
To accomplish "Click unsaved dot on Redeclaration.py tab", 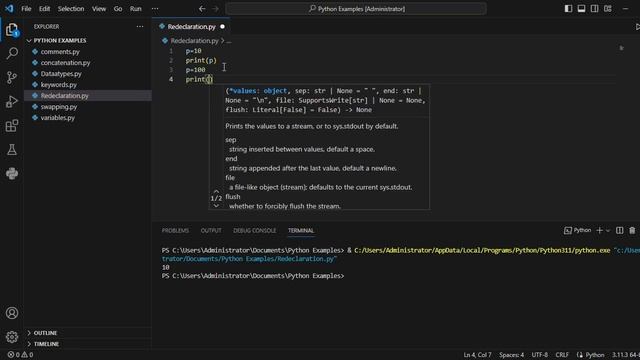I will 222,27.
